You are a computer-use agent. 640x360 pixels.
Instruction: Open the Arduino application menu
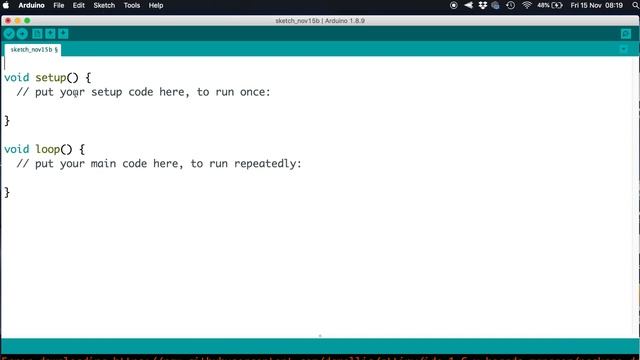pos(31,5)
